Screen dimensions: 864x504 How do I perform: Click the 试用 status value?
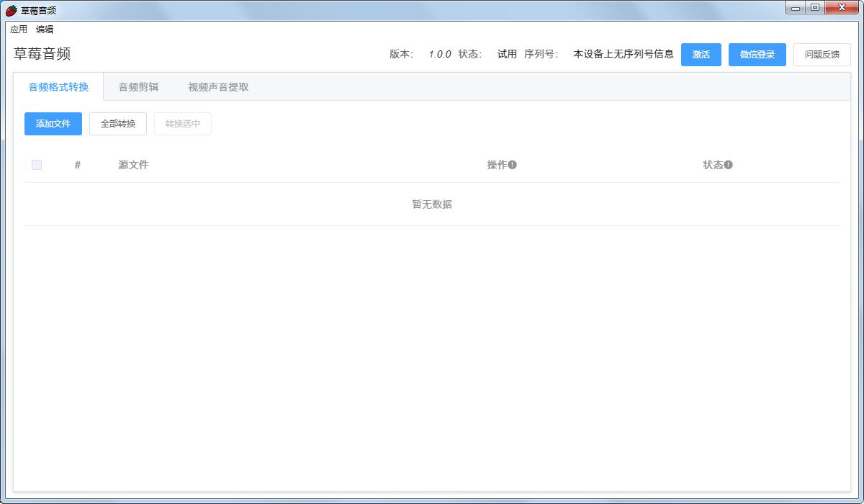(x=507, y=54)
